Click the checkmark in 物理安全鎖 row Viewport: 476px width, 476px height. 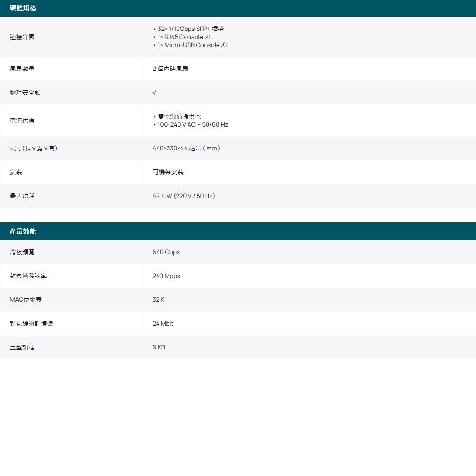pos(154,92)
